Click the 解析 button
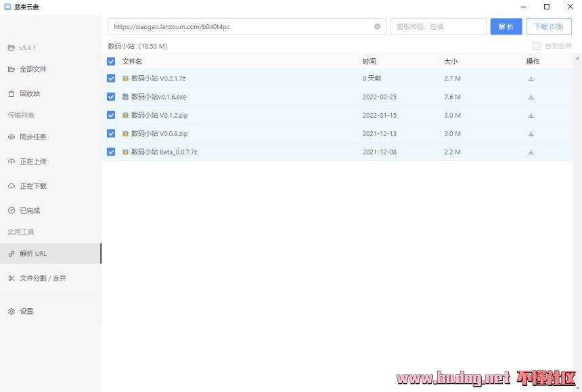The width and height of the screenshot is (582, 392). 506,27
